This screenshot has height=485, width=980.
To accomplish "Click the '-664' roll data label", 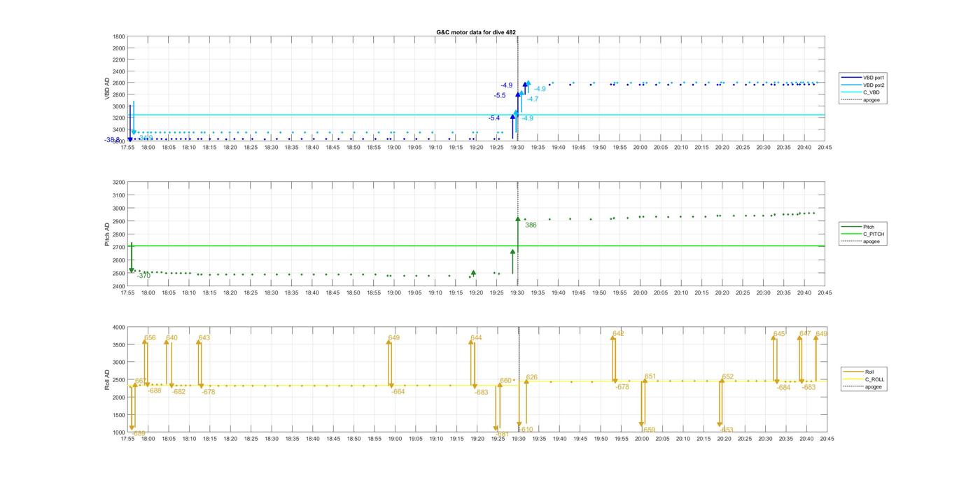I will pyautogui.click(x=398, y=392).
